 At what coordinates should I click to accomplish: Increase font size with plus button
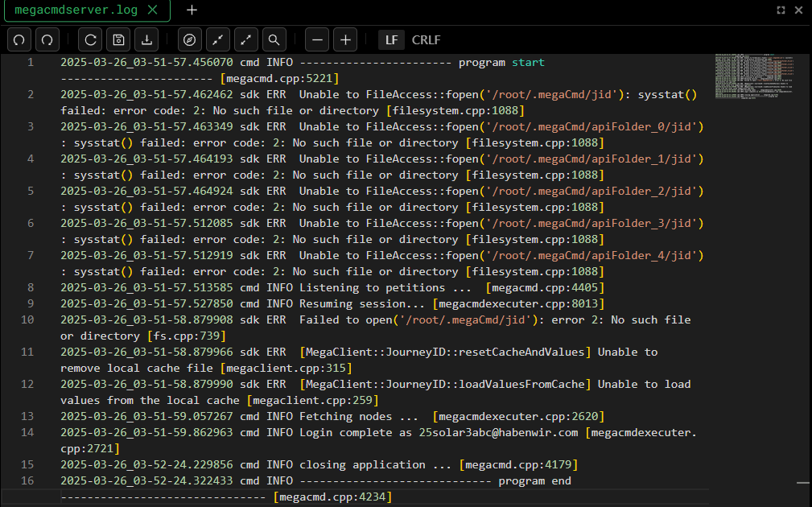pos(345,39)
